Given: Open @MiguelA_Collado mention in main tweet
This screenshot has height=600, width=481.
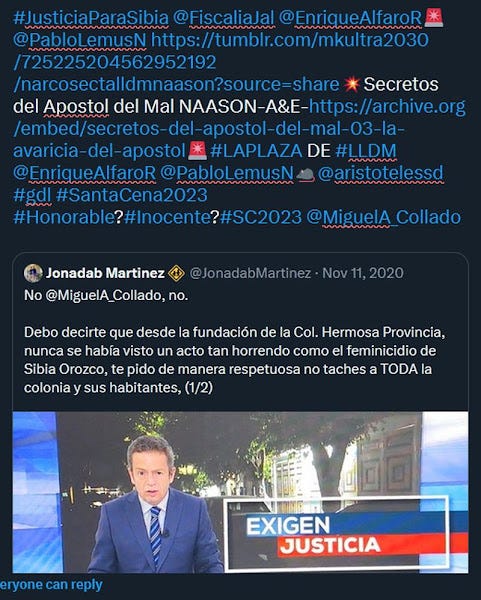Looking at the screenshot, I should click(384, 217).
